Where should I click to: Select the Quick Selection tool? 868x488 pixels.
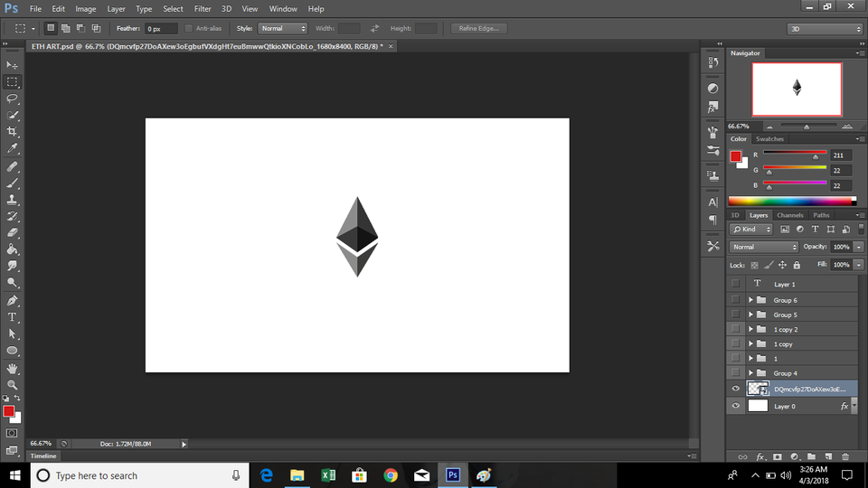[x=12, y=115]
